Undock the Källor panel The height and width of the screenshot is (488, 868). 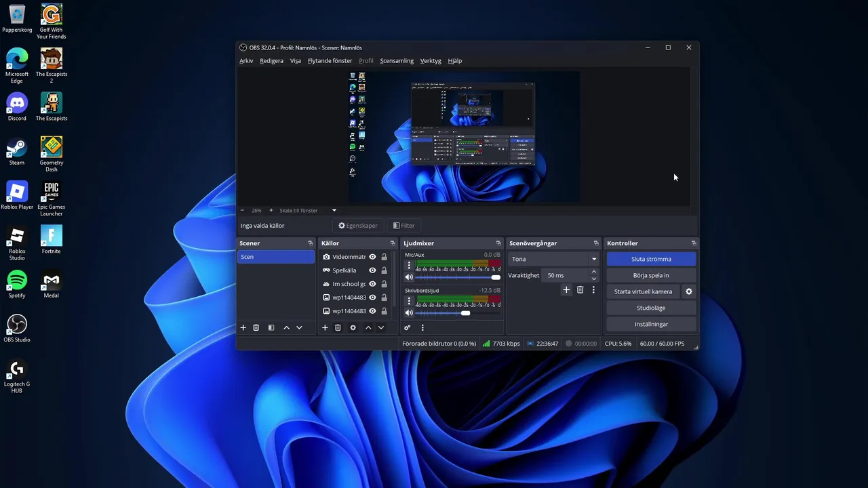[392, 243]
